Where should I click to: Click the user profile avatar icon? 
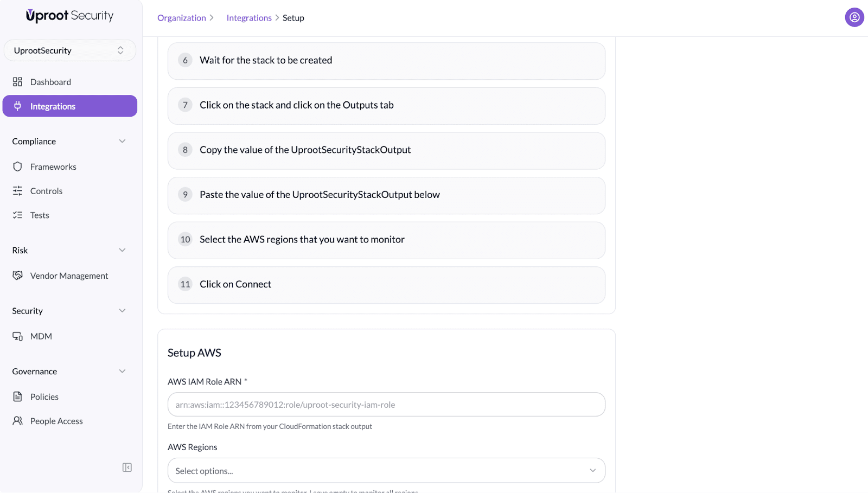coord(854,17)
